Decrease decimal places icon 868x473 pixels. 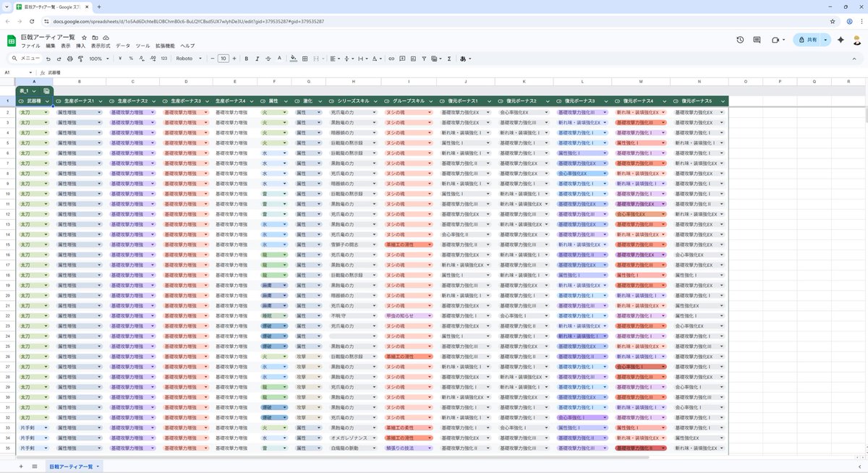tap(142, 59)
